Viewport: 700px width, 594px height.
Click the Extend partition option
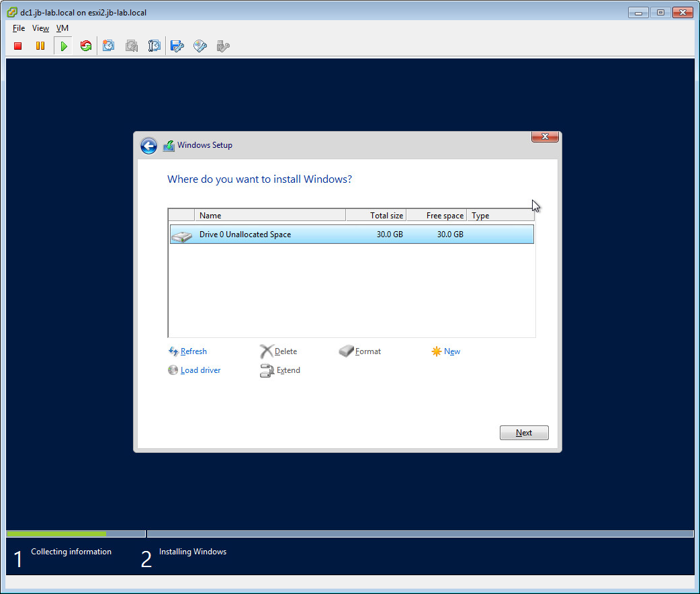pos(288,370)
